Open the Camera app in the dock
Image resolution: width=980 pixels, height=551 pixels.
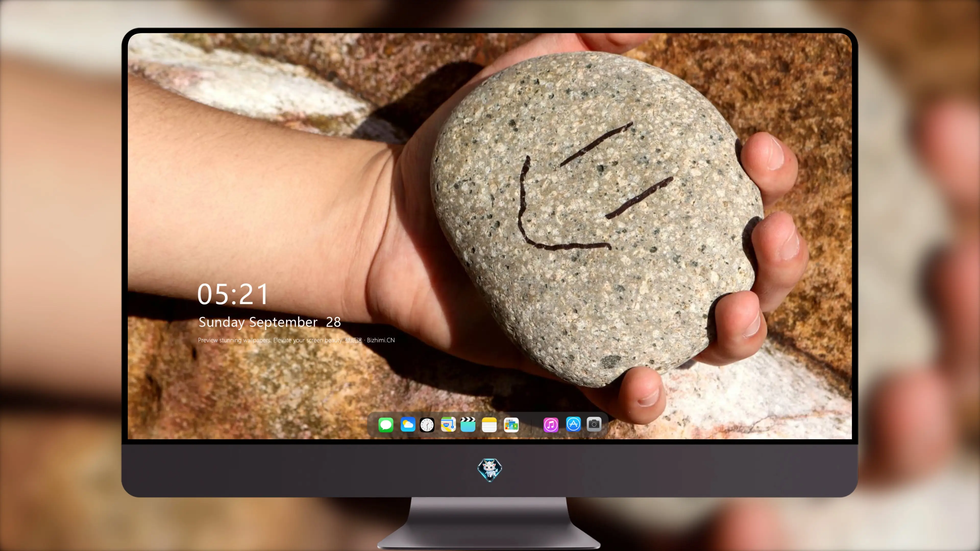pyautogui.click(x=594, y=424)
